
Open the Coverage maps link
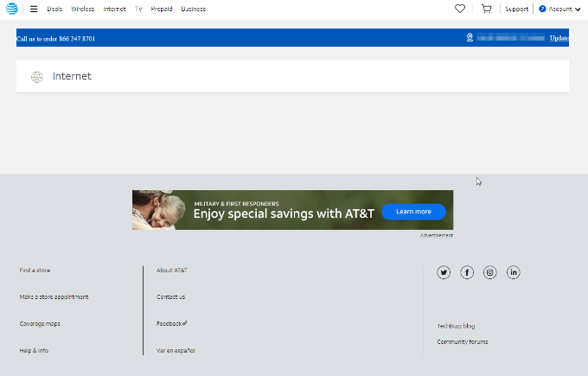40,323
